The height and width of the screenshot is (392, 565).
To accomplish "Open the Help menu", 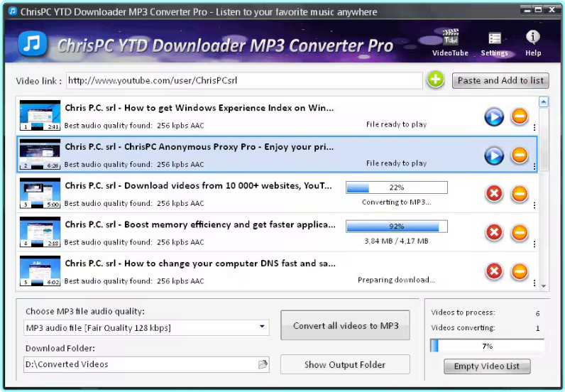I will coord(533,43).
